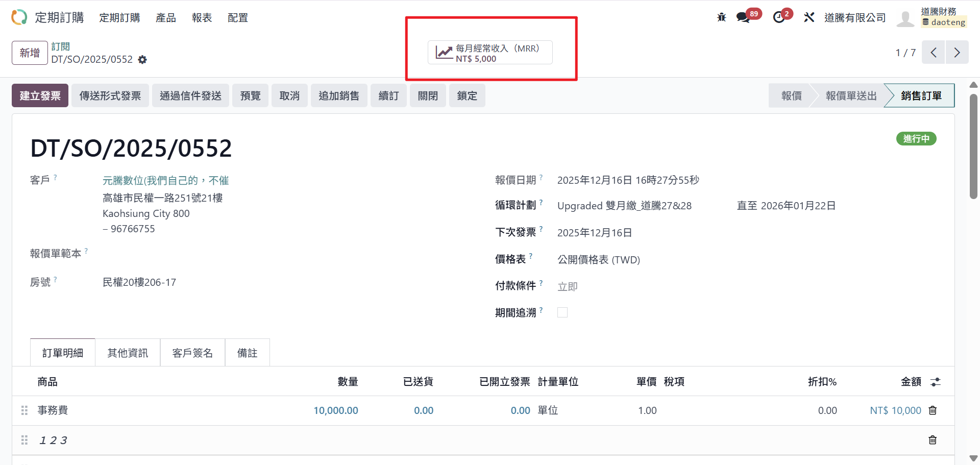Image resolution: width=980 pixels, height=465 pixels.
Task: Delete the 1 2 3 note line
Action: (x=933, y=440)
